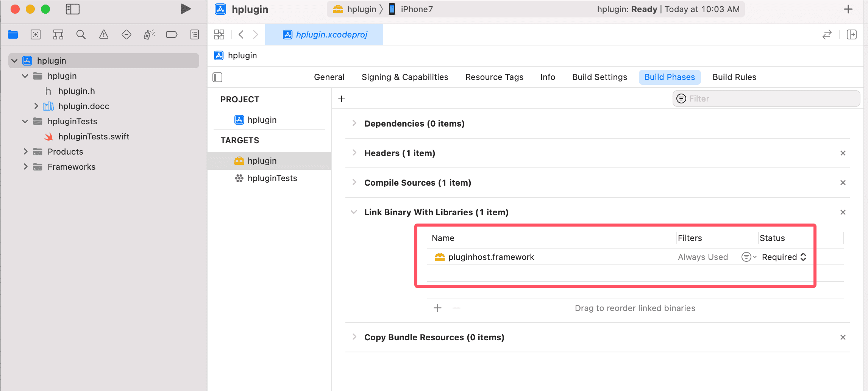
Task: Add a new build phase with plus
Action: tap(342, 99)
